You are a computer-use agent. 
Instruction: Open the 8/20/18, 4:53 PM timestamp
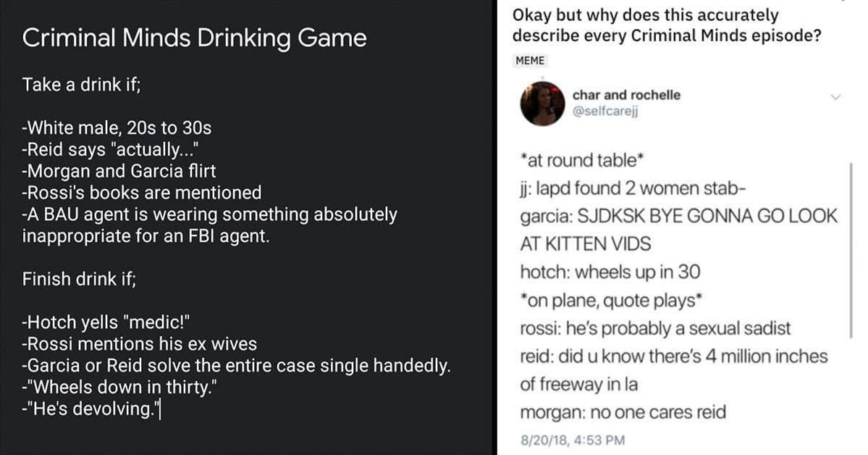pyautogui.click(x=573, y=440)
